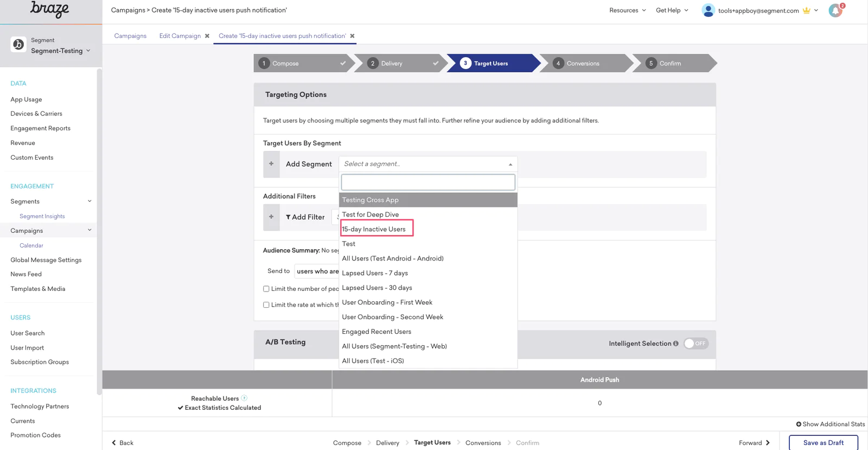Open Global Message Settings

(x=46, y=260)
